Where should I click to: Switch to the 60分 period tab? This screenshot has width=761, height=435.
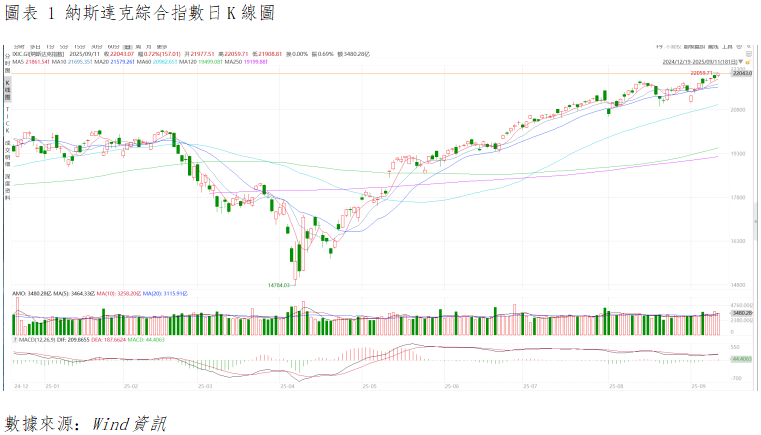(113, 47)
